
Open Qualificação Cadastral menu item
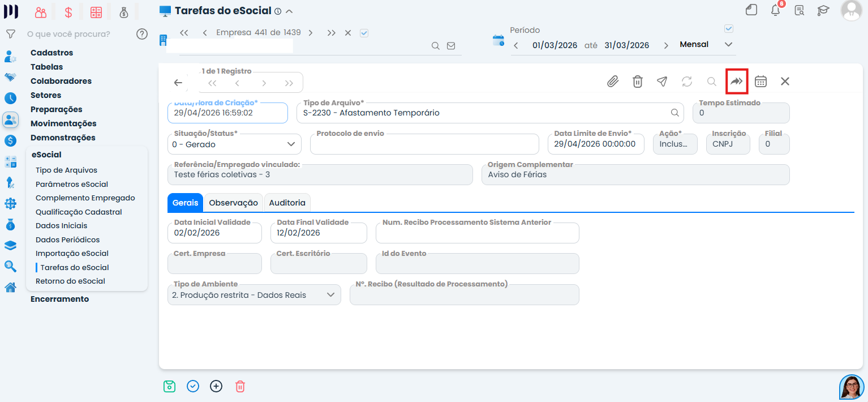pyautogui.click(x=79, y=212)
